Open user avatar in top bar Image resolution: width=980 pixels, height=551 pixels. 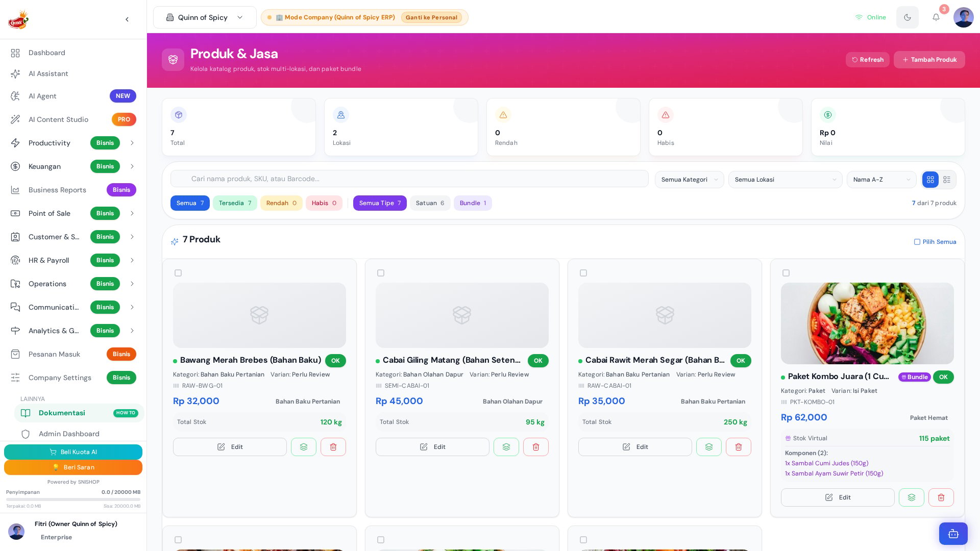(x=963, y=17)
